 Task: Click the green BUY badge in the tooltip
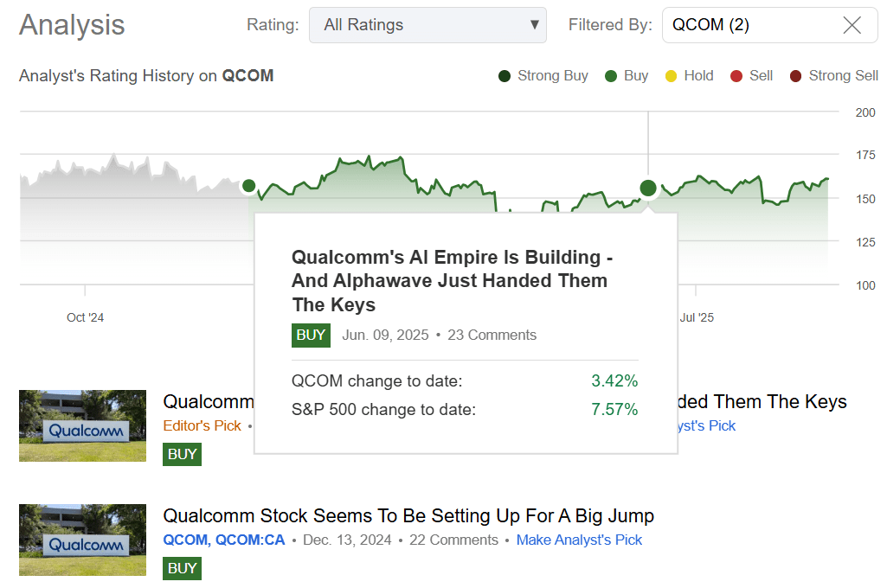[x=311, y=336]
